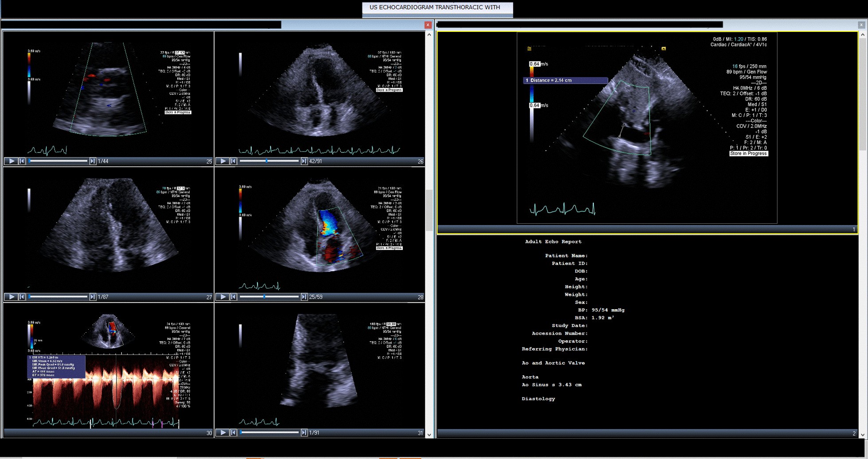Click the frame slider of clip 31
This screenshot has height=459, width=868.
coord(269,432)
